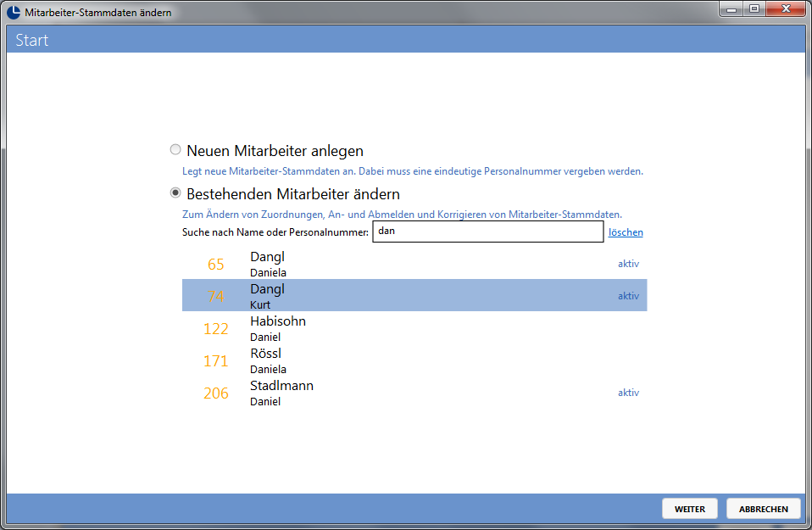Click the description 'Legt neue Mitarbeiter-Stammdaten an'
This screenshot has height=530, width=812.
(x=413, y=171)
